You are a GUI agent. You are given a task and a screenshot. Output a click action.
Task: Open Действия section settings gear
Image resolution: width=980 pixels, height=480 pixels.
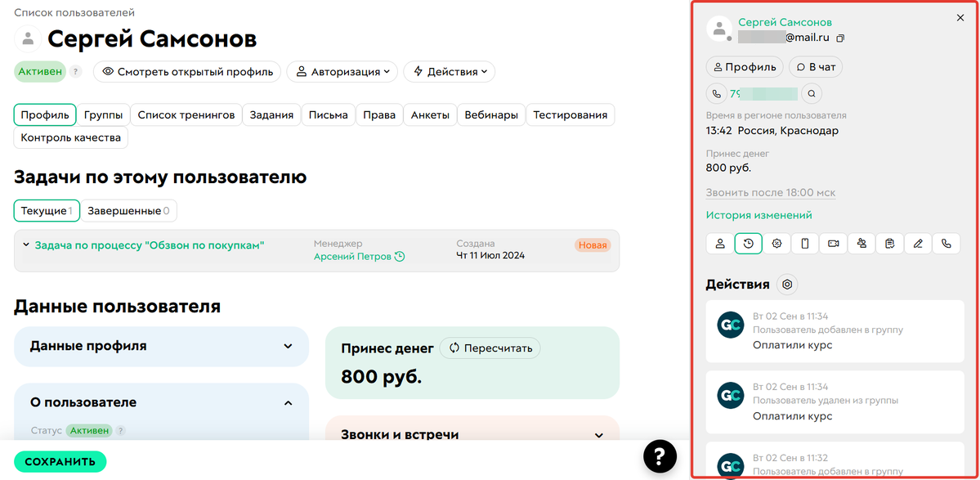(x=786, y=285)
